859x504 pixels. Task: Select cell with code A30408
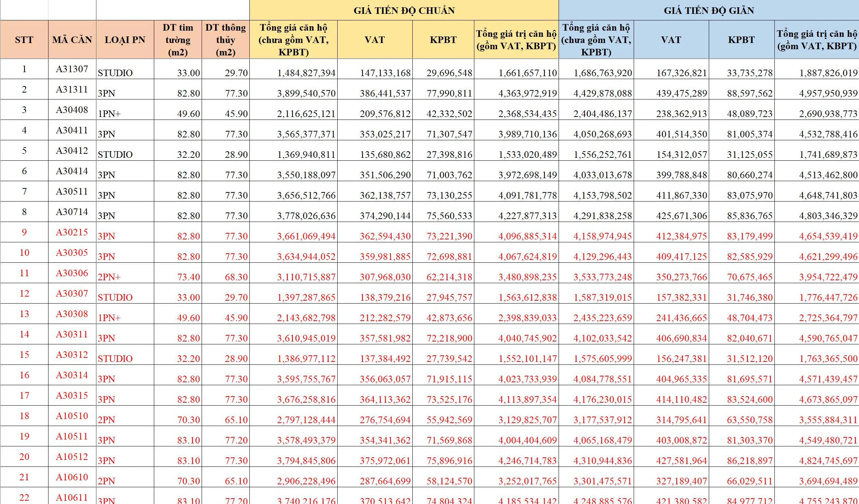click(72, 110)
